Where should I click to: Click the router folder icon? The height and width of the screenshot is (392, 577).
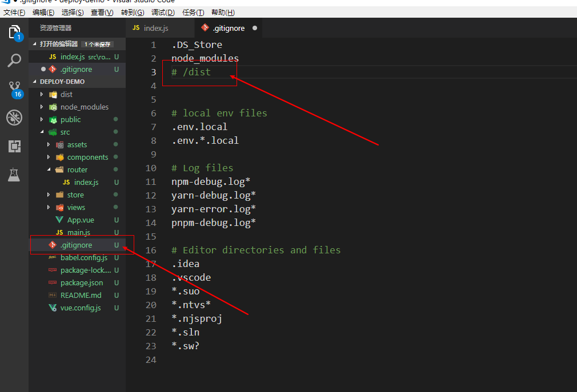coord(59,169)
